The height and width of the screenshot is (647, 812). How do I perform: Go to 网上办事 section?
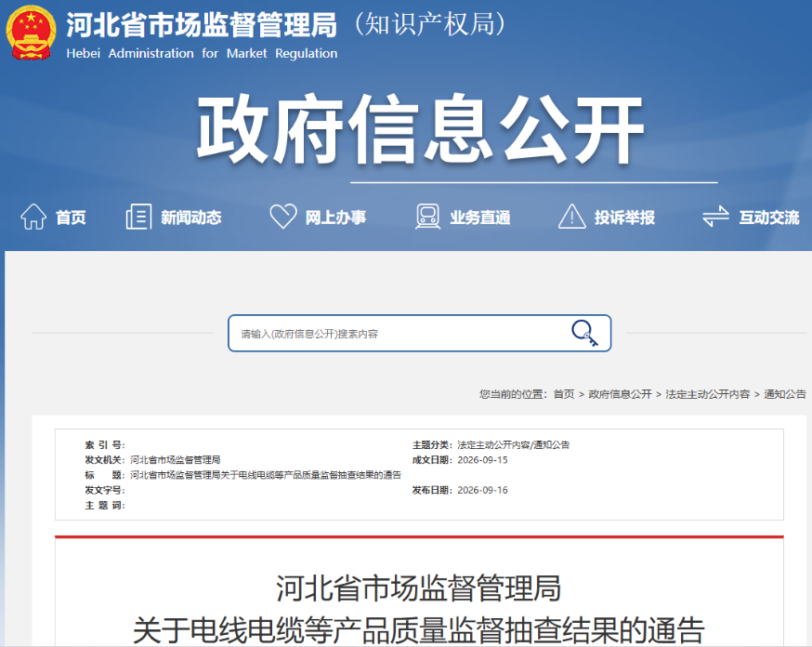pos(335,218)
